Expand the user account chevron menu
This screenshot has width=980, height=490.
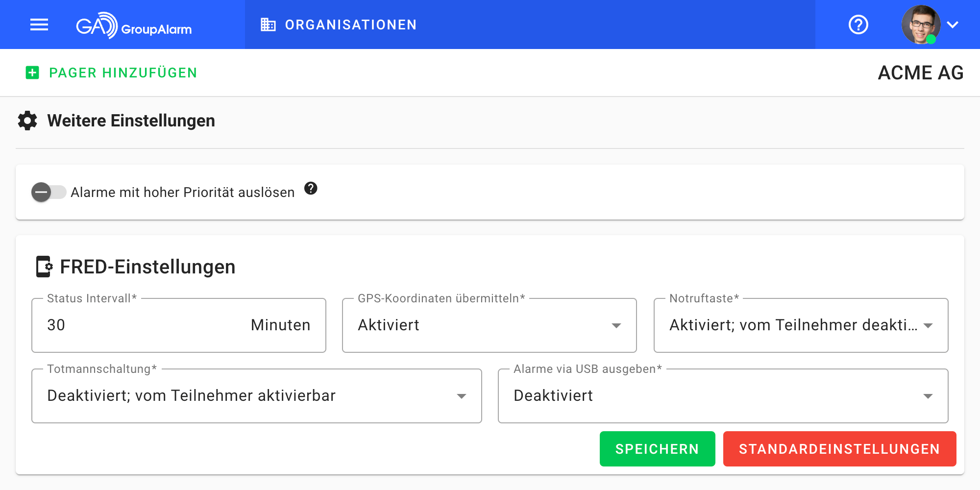[953, 24]
